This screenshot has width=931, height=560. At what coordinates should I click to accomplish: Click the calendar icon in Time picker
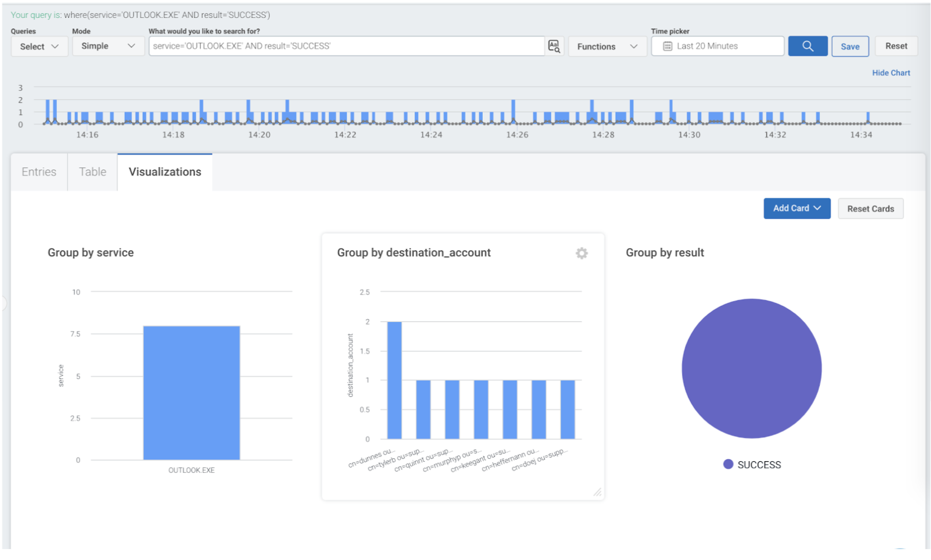coord(667,47)
